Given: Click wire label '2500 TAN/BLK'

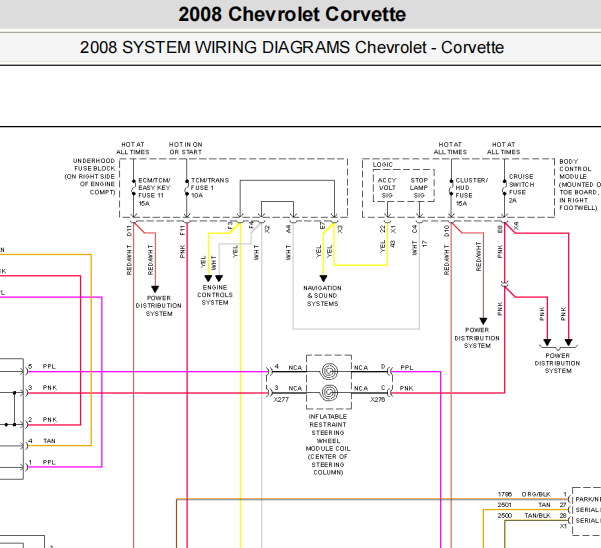Looking at the screenshot, I should [x=524, y=515].
